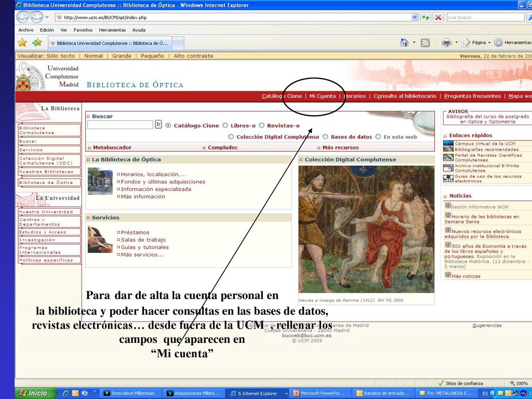The image size is (532, 399).
Task: Open the Ver menu
Action: (x=64, y=30)
